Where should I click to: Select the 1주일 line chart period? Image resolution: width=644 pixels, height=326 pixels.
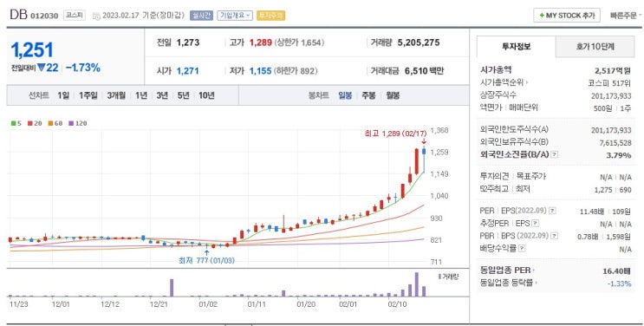point(88,95)
